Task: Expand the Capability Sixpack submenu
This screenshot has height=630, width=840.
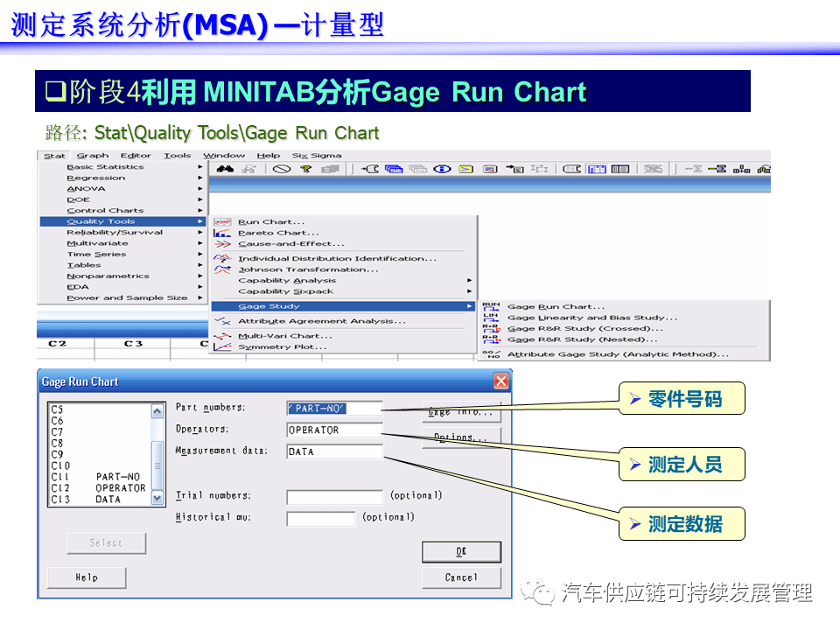Action: (x=469, y=291)
